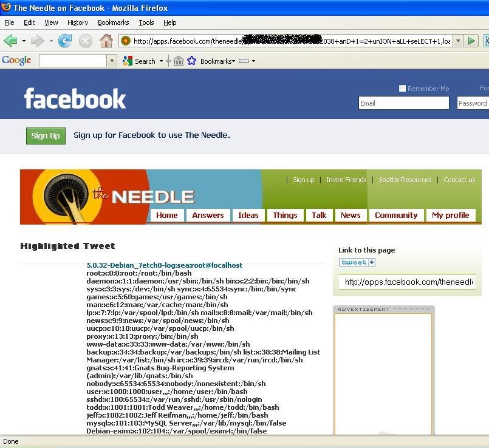Switch to the Ideas tab

coord(248,215)
